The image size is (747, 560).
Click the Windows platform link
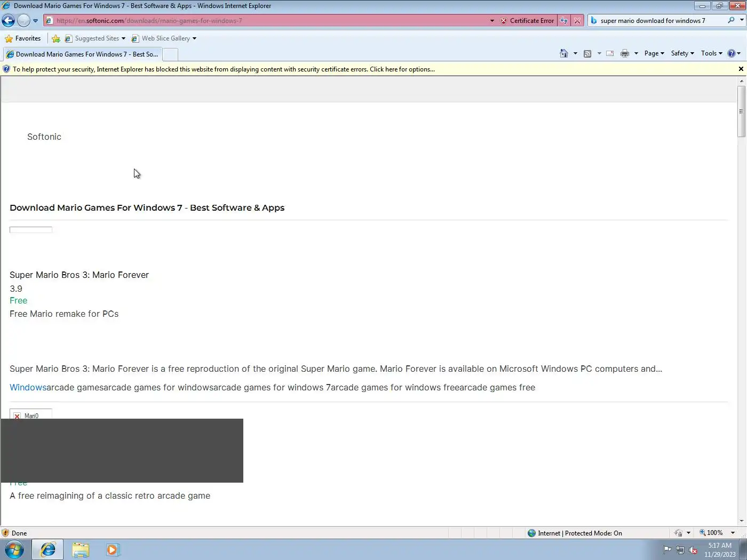tap(28, 388)
